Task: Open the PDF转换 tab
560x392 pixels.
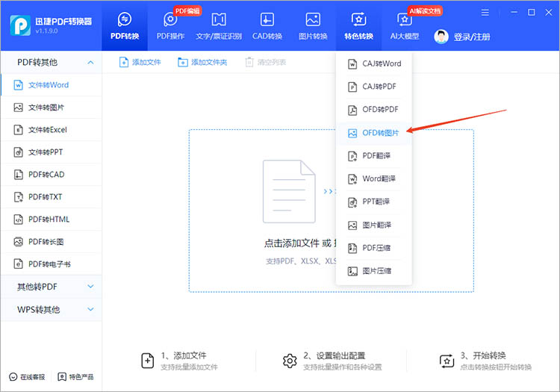Action: pyautogui.click(x=124, y=25)
